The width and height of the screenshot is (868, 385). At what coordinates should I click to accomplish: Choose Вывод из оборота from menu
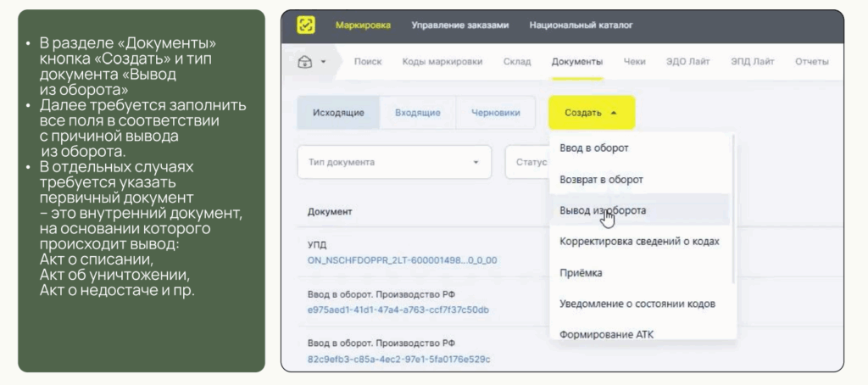coord(639,210)
